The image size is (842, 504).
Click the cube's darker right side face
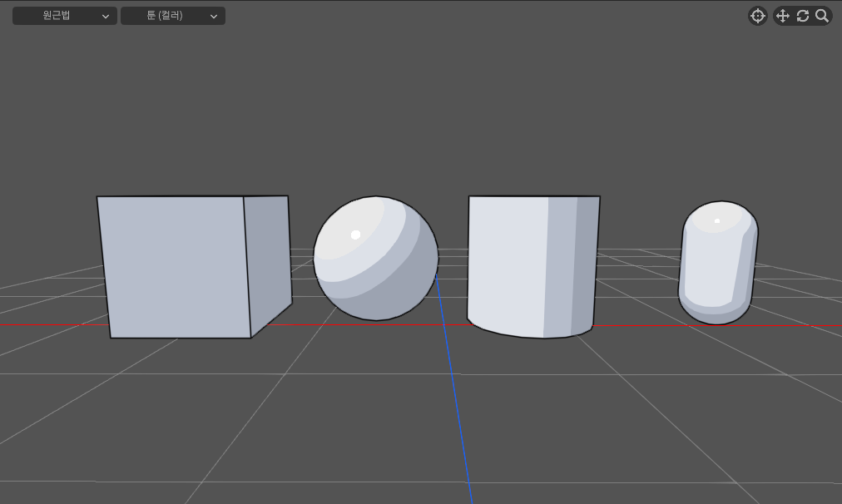(268, 258)
